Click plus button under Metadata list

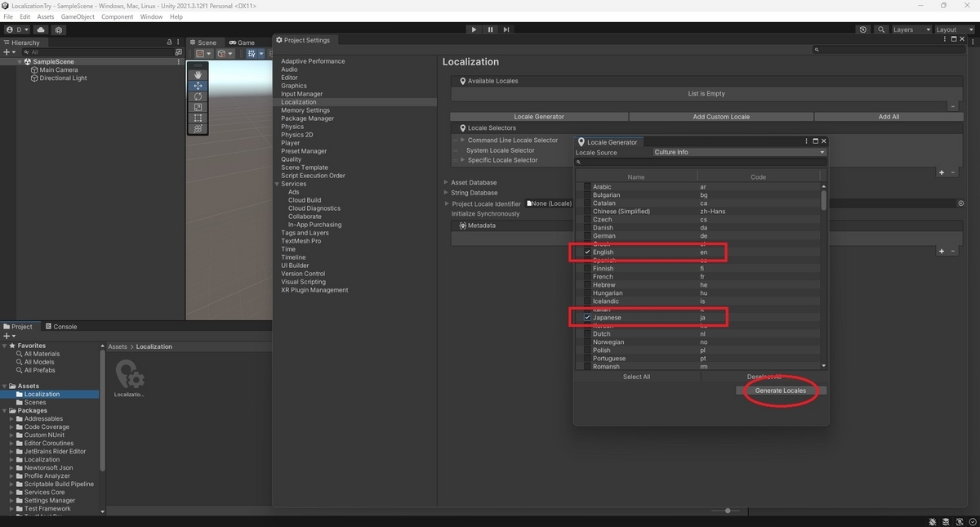point(942,251)
